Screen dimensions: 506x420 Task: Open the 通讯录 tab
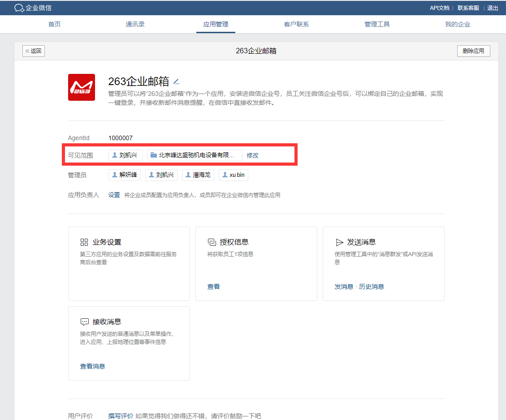(135, 24)
